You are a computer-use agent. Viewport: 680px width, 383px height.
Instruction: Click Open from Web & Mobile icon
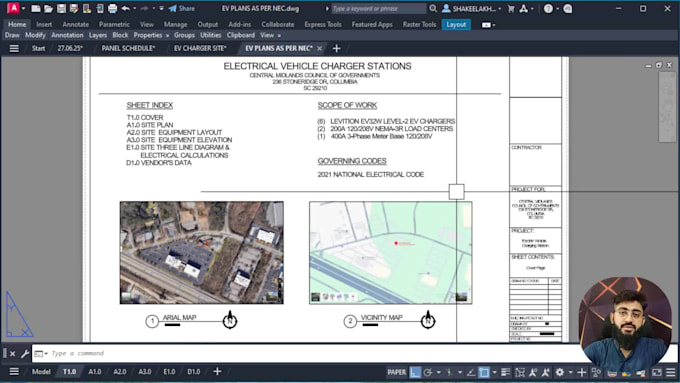click(87, 8)
